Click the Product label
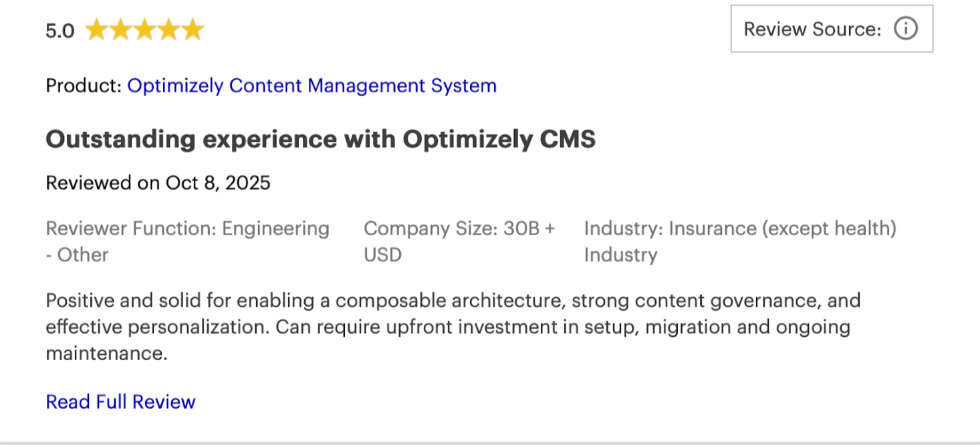 click(84, 86)
